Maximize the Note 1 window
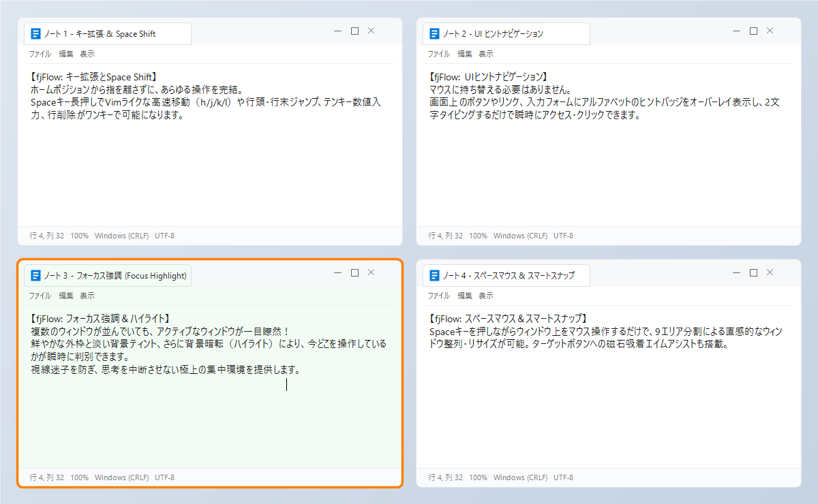Screen dimensions: 818x504 click(x=354, y=31)
